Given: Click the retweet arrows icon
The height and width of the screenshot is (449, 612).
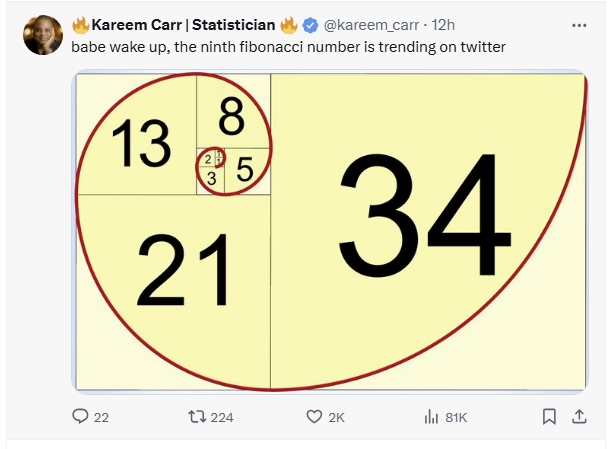Looking at the screenshot, I should click(x=197, y=417).
